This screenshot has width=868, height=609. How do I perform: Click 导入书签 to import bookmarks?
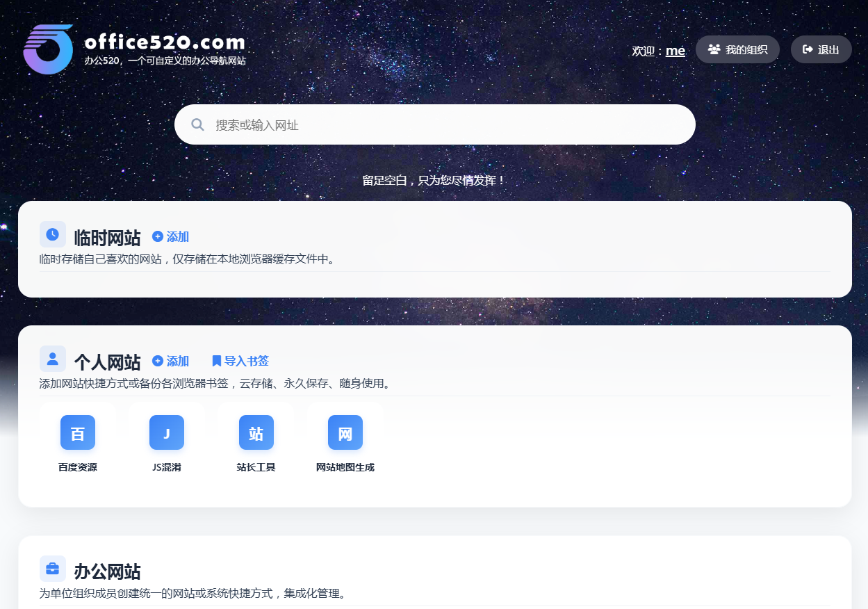(240, 362)
